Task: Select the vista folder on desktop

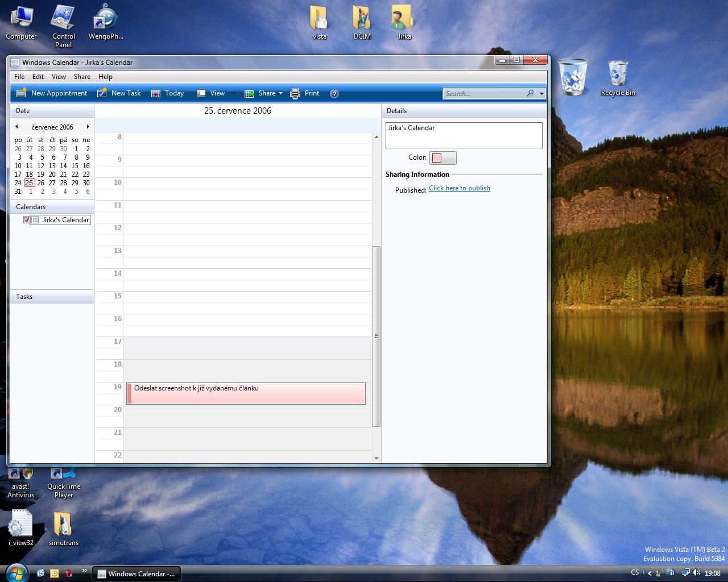Action: coord(320,23)
